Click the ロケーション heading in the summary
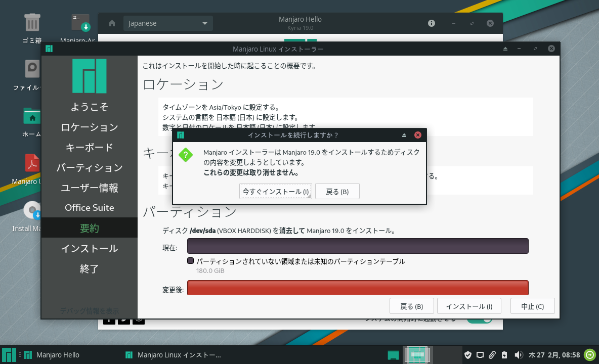599x364 pixels. 183,84
